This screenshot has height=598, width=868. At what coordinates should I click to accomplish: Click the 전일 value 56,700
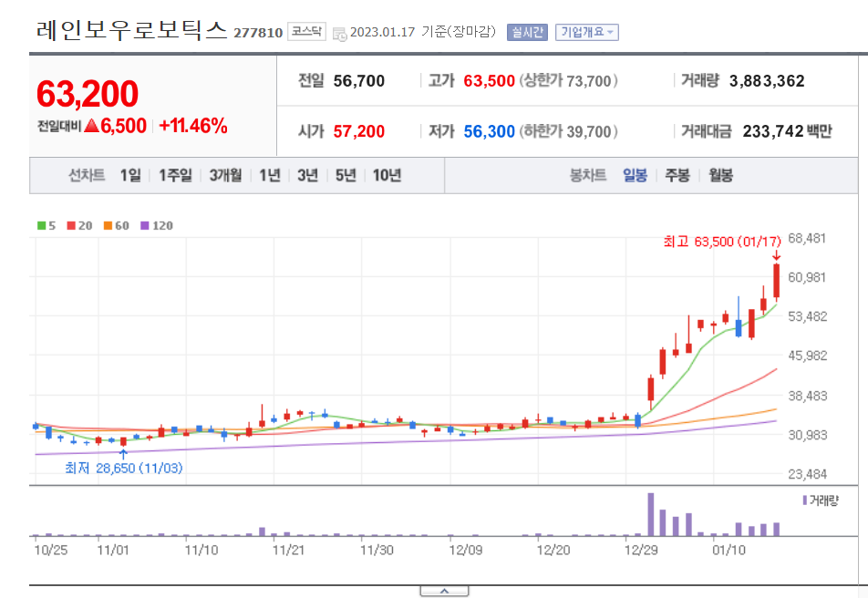[x=358, y=81]
